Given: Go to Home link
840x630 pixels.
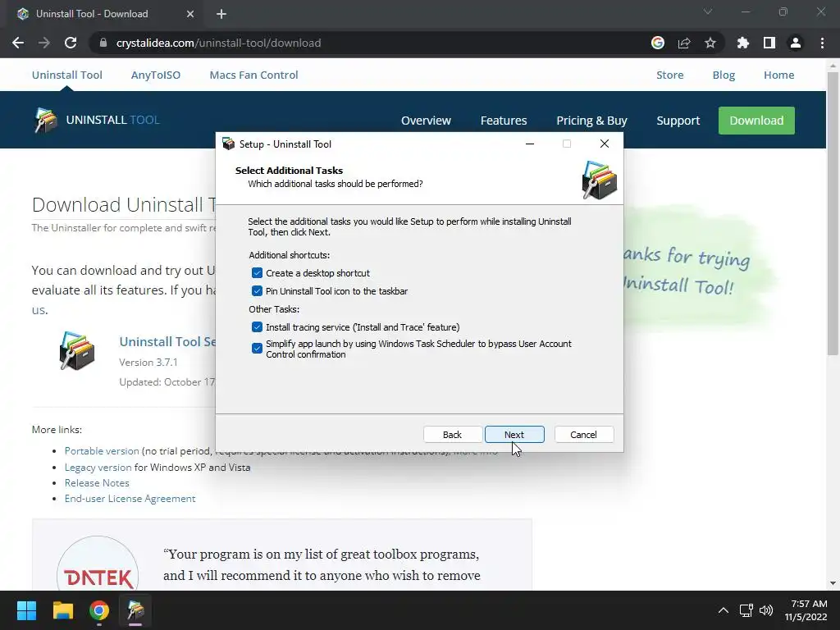Looking at the screenshot, I should [x=779, y=75].
